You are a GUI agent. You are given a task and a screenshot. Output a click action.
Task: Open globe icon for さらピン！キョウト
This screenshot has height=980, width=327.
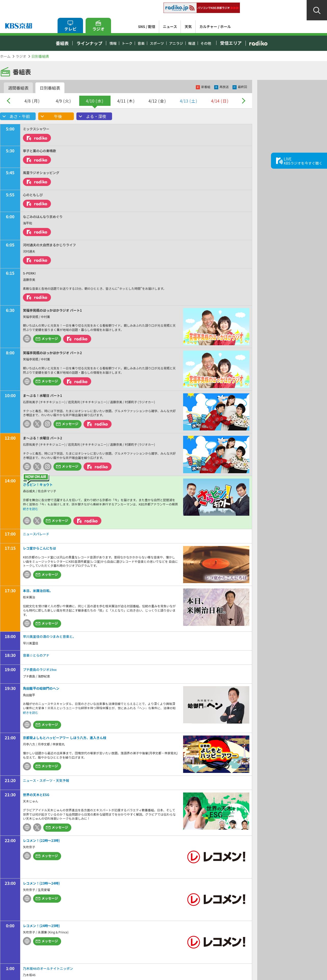point(27,521)
